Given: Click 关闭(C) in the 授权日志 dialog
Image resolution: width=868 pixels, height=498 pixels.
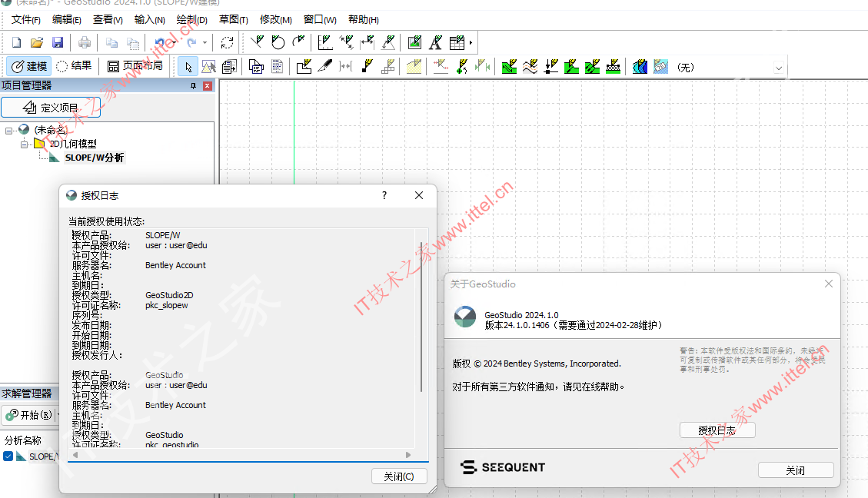Looking at the screenshot, I should [x=399, y=476].
